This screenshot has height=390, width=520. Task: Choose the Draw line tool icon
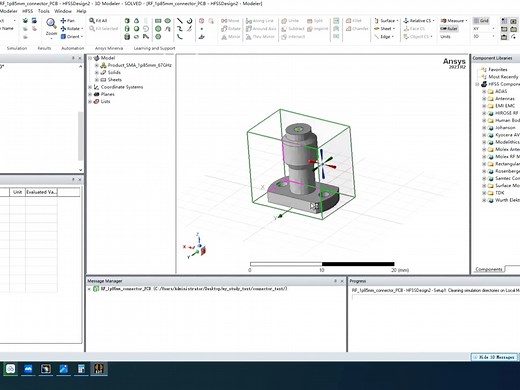point(180,21)
